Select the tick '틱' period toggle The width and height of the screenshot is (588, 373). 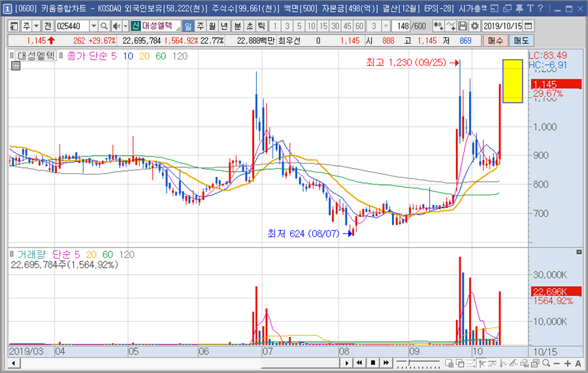(x=262, y=26)
